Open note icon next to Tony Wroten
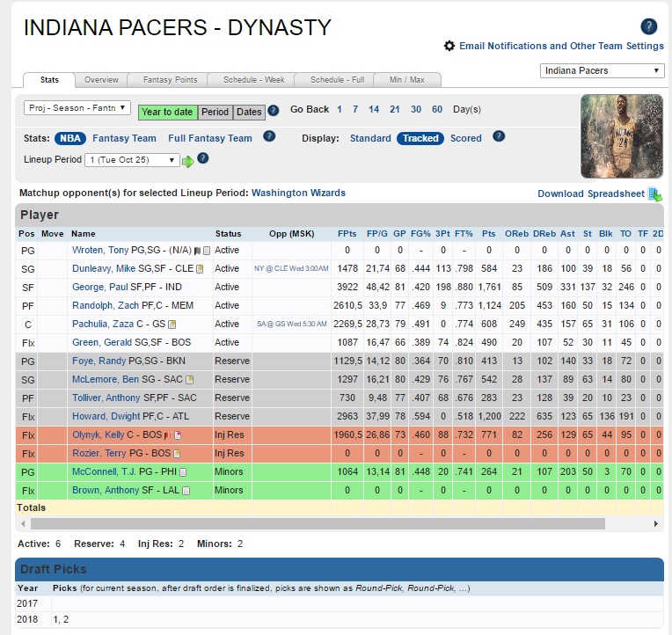 click(x=207, y=251)
